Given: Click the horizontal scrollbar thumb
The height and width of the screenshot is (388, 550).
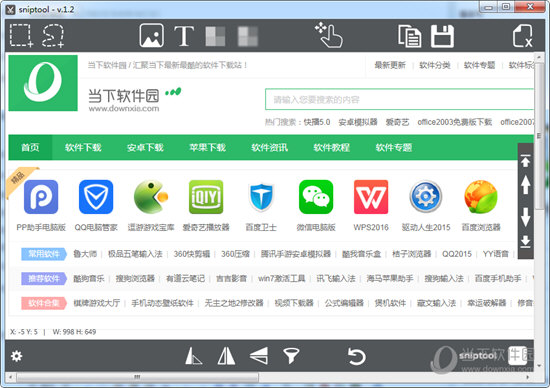Looking at the screenshot, I should [138, 377].
